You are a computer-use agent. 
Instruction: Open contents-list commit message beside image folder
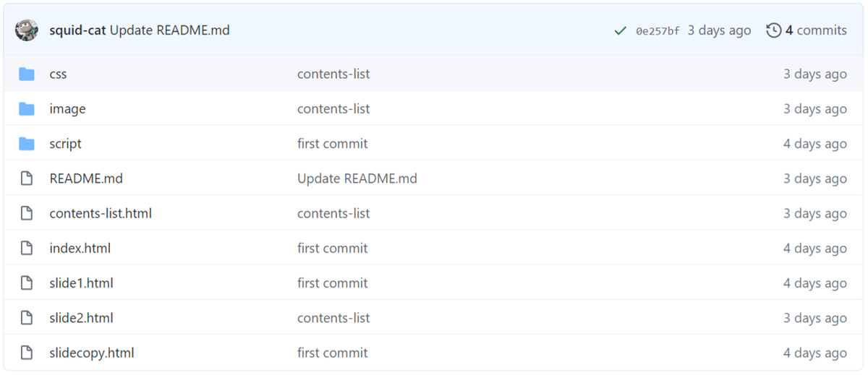pos(333,109)
